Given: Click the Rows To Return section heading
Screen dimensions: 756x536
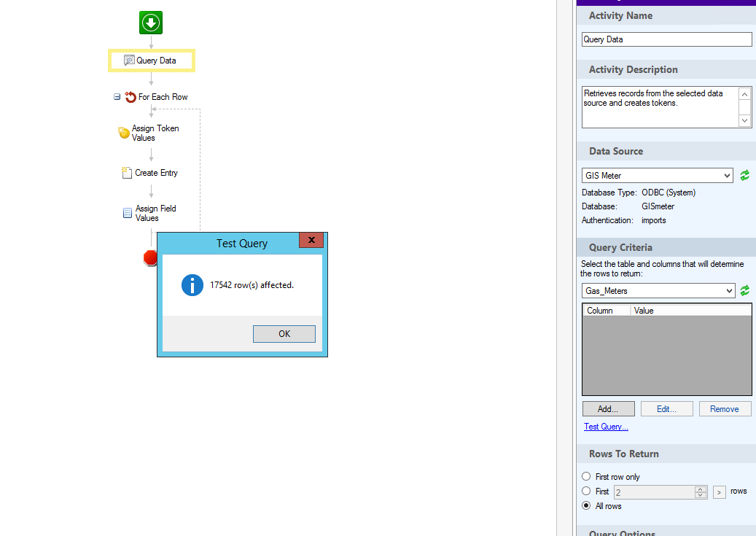Looking at the screenshot, I should tap(624, 454).
